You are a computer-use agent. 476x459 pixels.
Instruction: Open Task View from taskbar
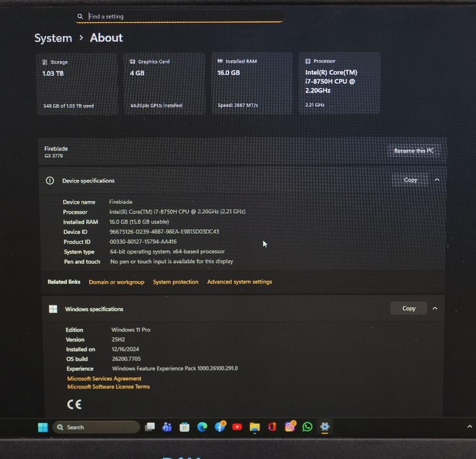pos(150,427)
